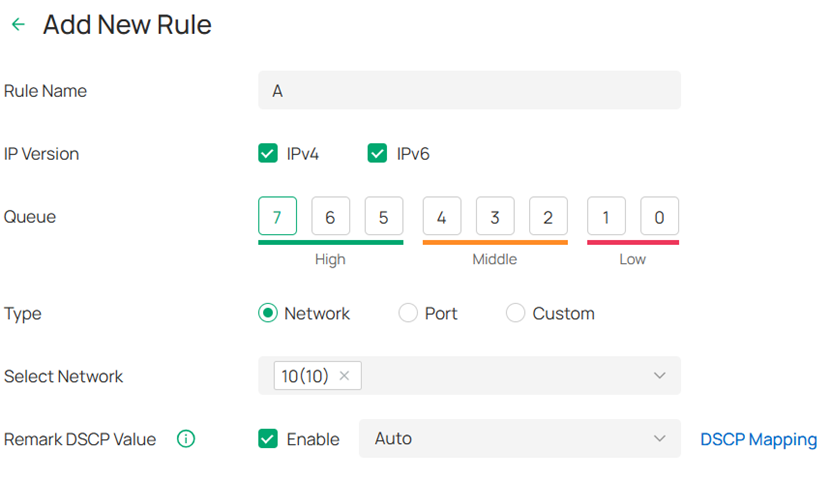Choose queue 4 in Middle priority
This screenshot has width=831, height=482.
pyautogui.click(x=442, y=216)
